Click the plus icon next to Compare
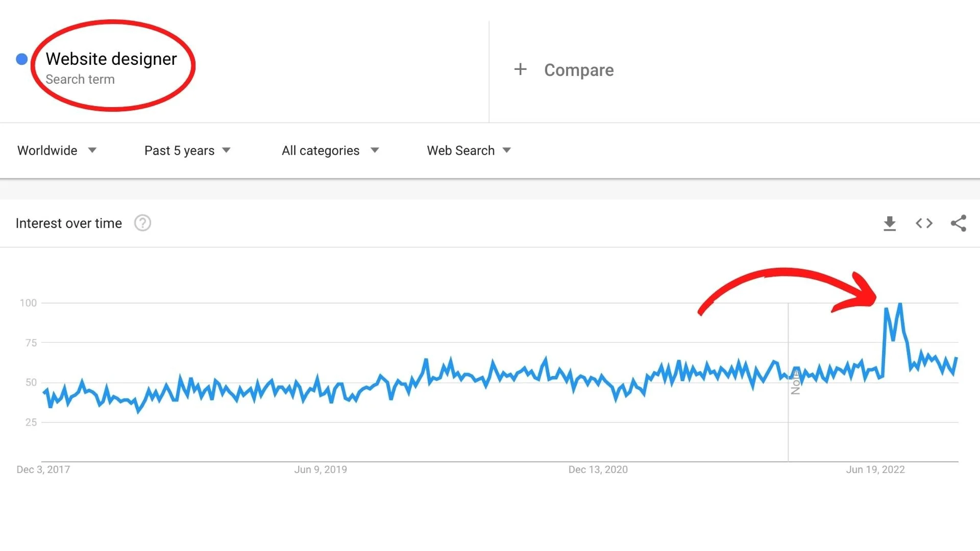The image size is (980, 551). click(x=520, y=69)
